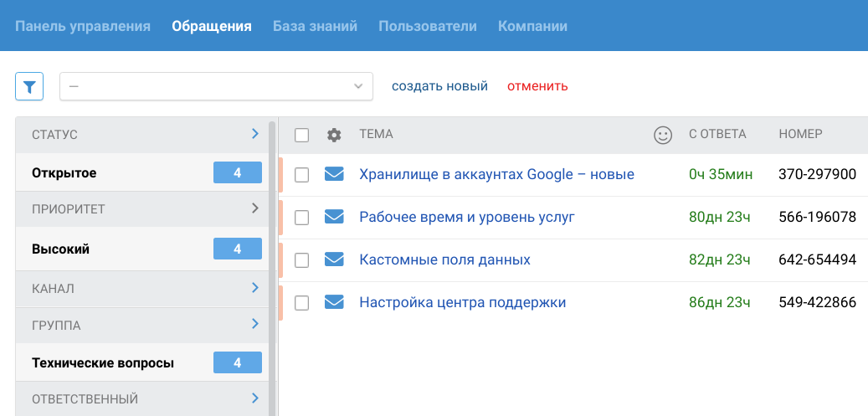This screenshot has width=868, height=416.
Task: Go to Панель управления tab
Action: click(x=83, y=26)
